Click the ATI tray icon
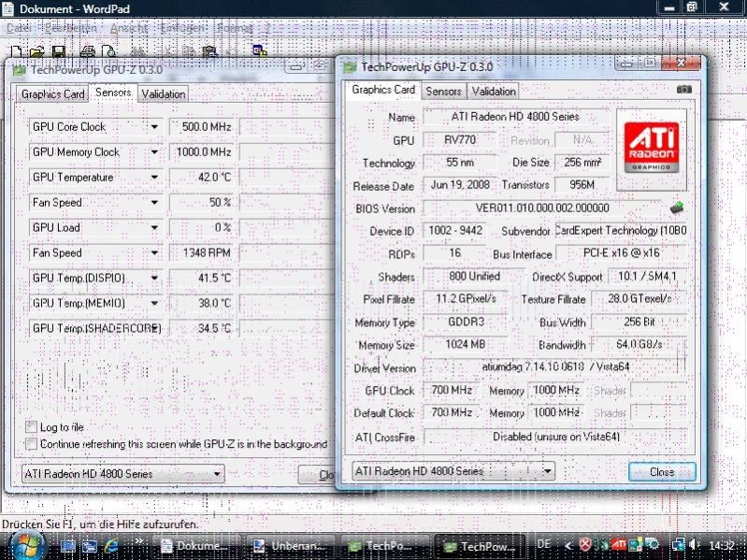The image size is (747, 560). [619, 544]
